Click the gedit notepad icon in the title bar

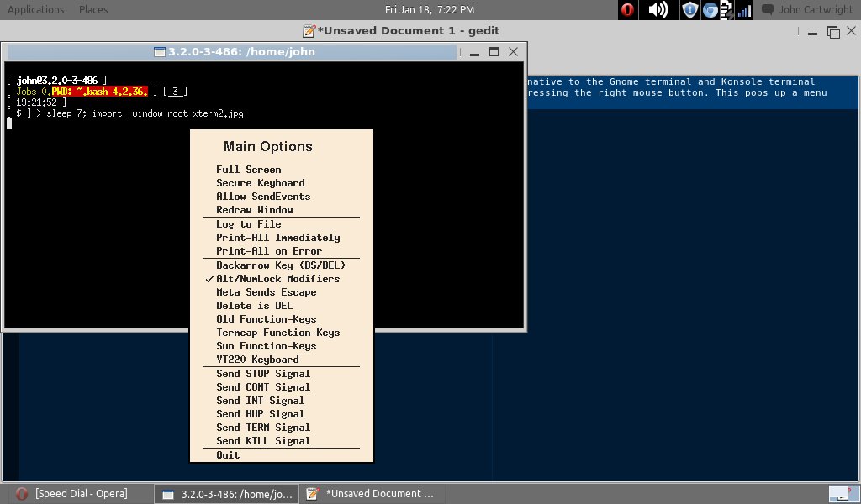point(309,31)
